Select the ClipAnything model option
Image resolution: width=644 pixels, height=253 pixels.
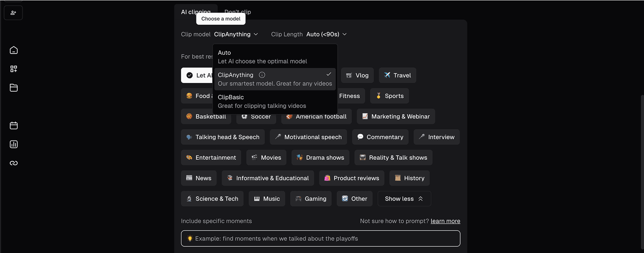point(275,79)
